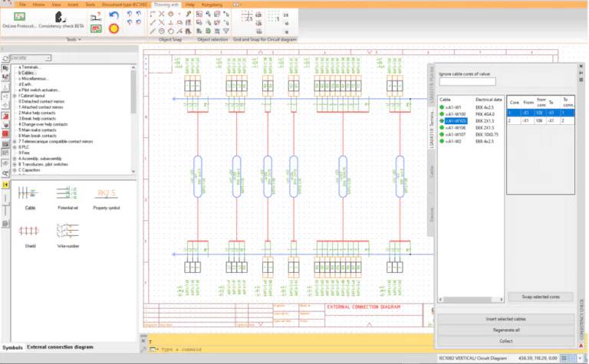Click the red and yellow circle icon
Image resolution: width=589 pixels, height=364 pixels.
(114, 28)
